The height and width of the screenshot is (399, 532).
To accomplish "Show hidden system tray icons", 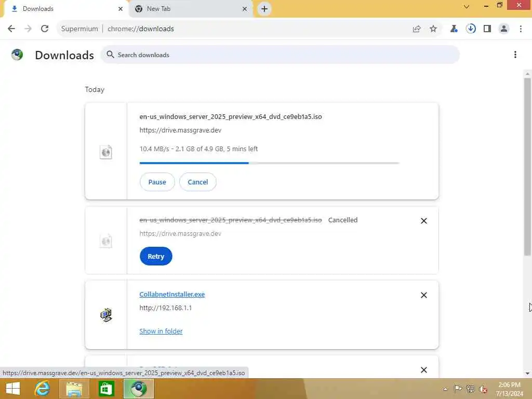I will point(445,389).
